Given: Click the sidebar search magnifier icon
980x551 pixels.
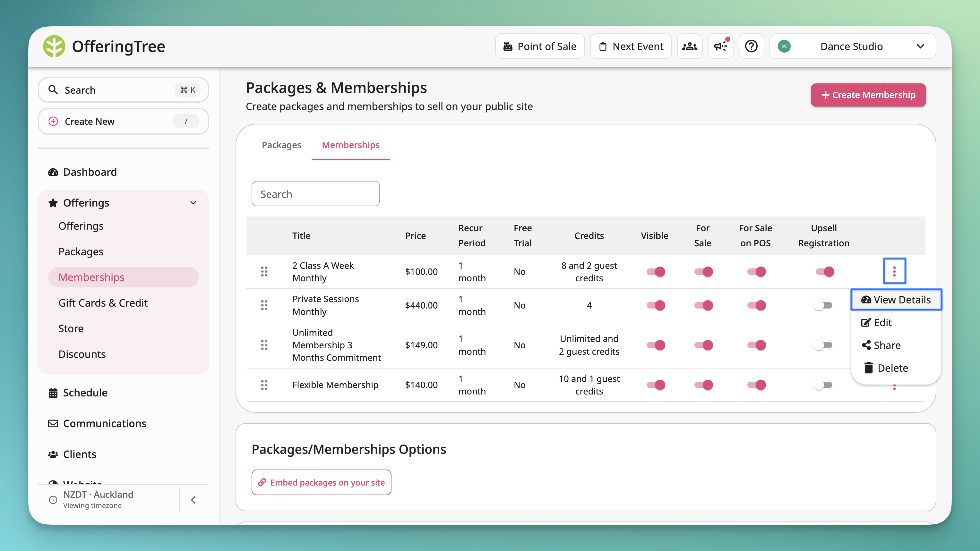Looking at the screenshot, I should (x=53, y=90).
